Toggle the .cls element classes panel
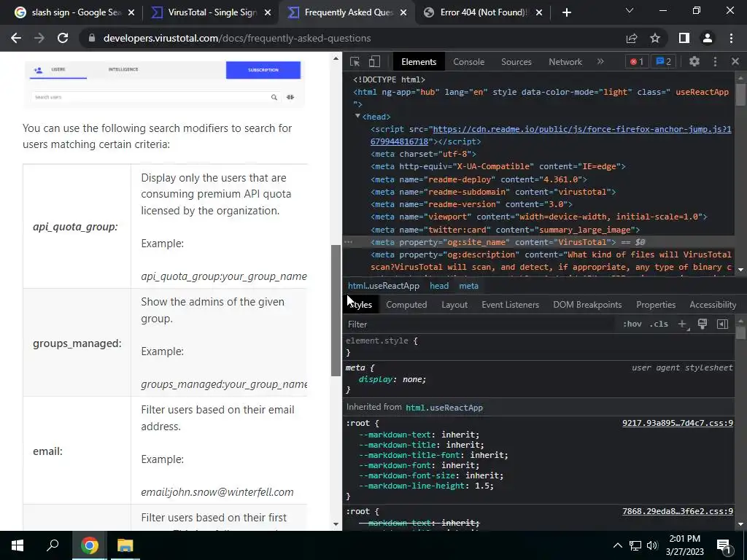The height and width of the screenshot is (560, 747). pos(659,324)
